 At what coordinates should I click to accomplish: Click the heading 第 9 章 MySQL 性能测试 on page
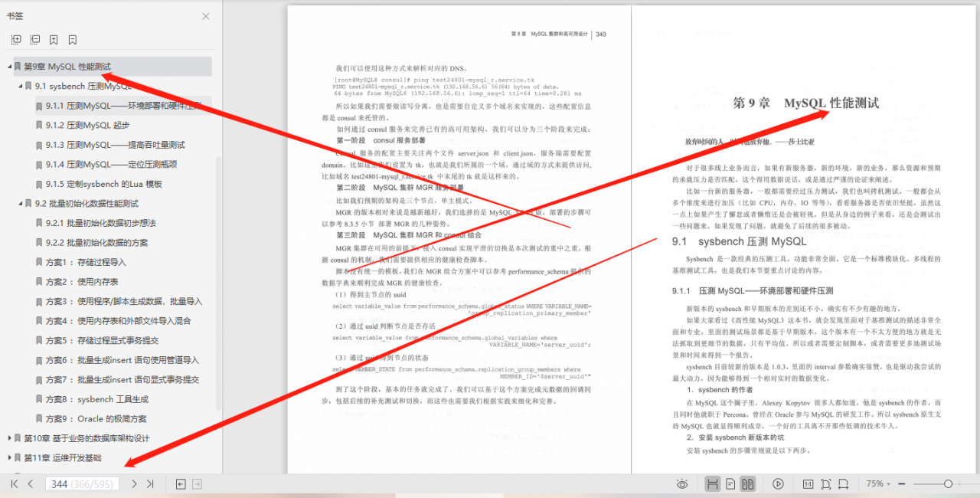(806, 103)
